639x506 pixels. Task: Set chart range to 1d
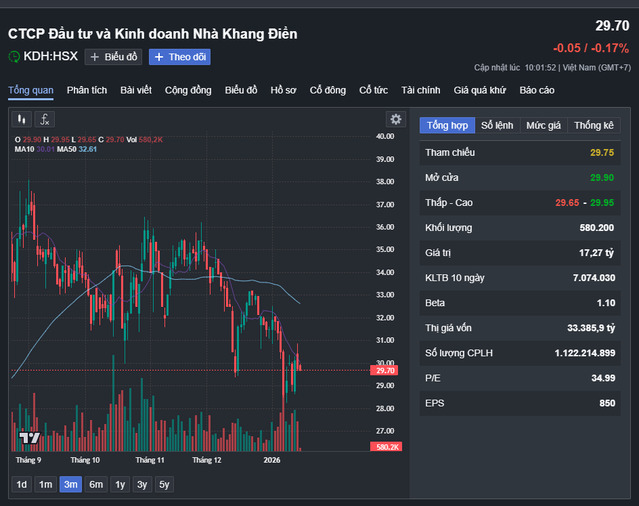22,484
